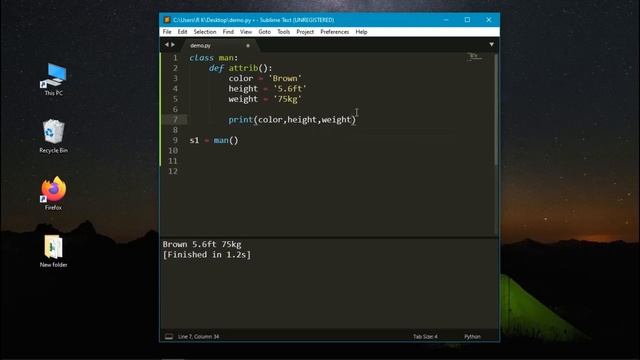Go to next tab with right arrow
Viewport: 640px width, 360px height.
173,44
